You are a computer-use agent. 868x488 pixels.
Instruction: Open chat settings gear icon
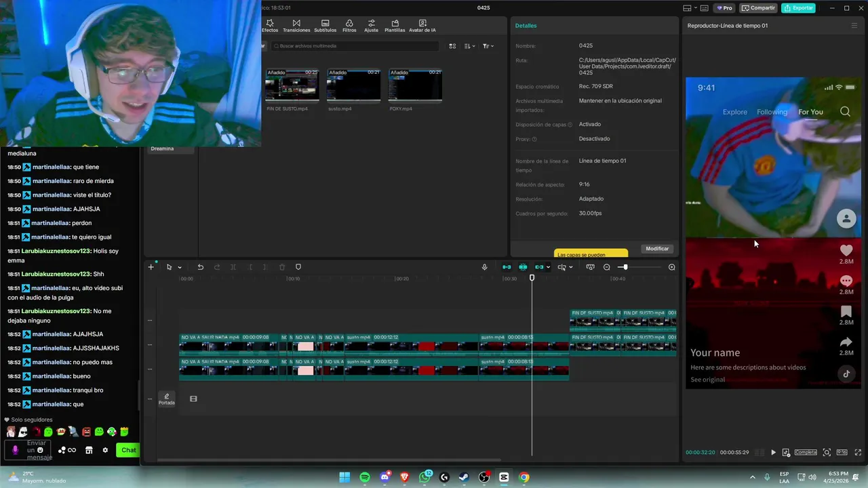click(x=105, y=450)
